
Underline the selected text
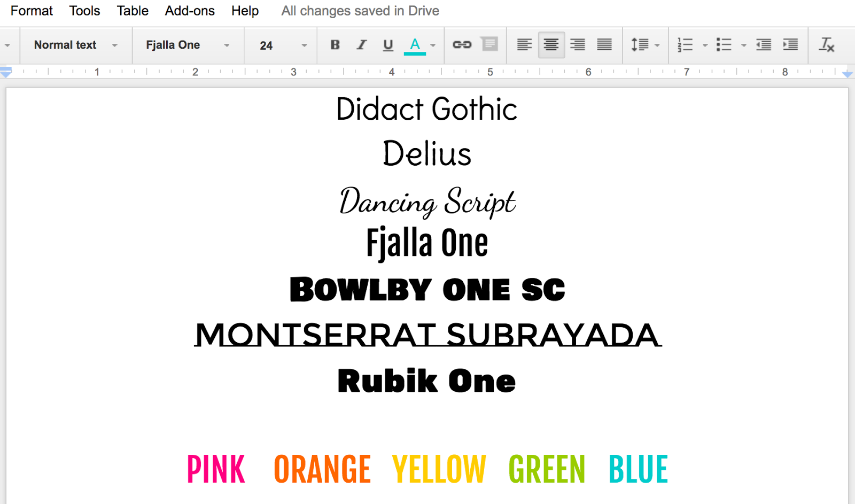[387, 45]
